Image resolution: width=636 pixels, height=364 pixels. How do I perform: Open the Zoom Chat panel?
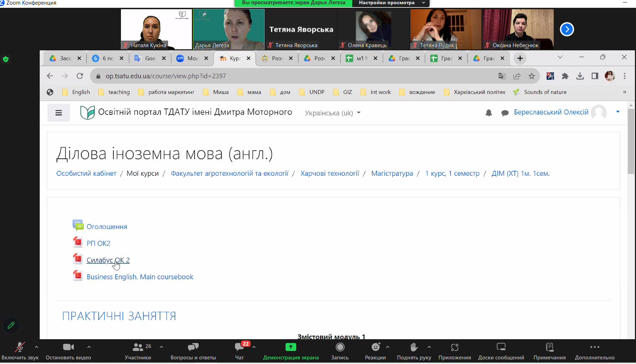(239, 347)
